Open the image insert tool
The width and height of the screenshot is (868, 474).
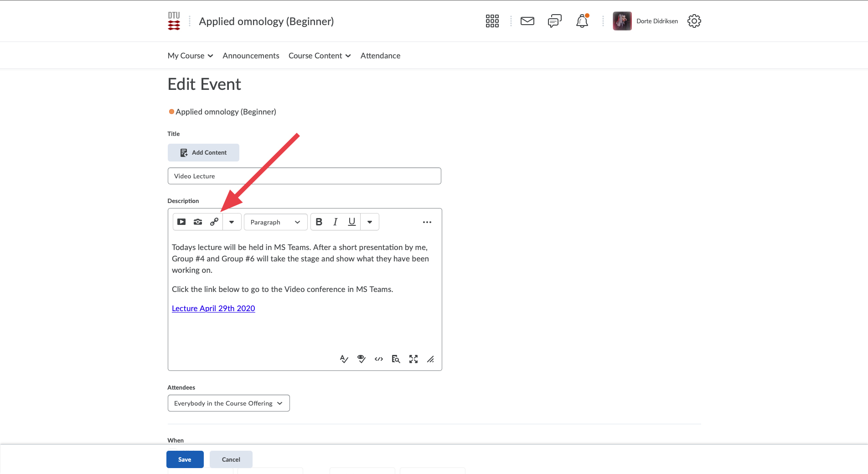(198, 222)
